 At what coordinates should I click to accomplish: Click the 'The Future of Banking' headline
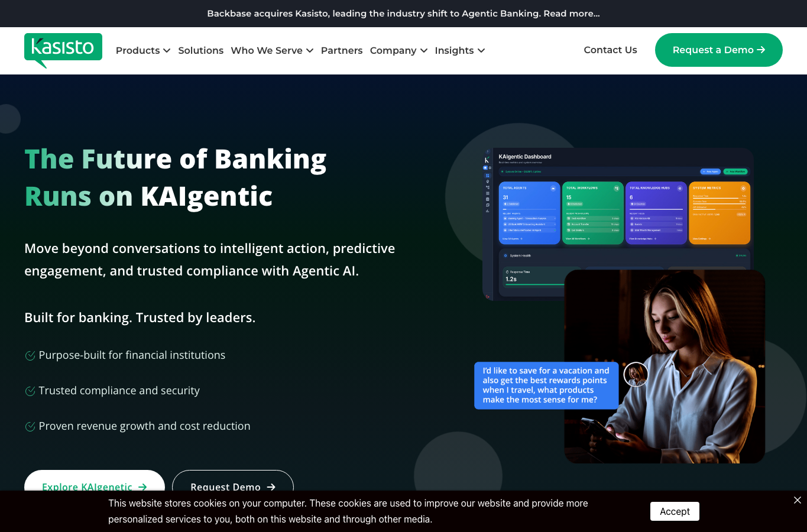[x=176, y=159]
